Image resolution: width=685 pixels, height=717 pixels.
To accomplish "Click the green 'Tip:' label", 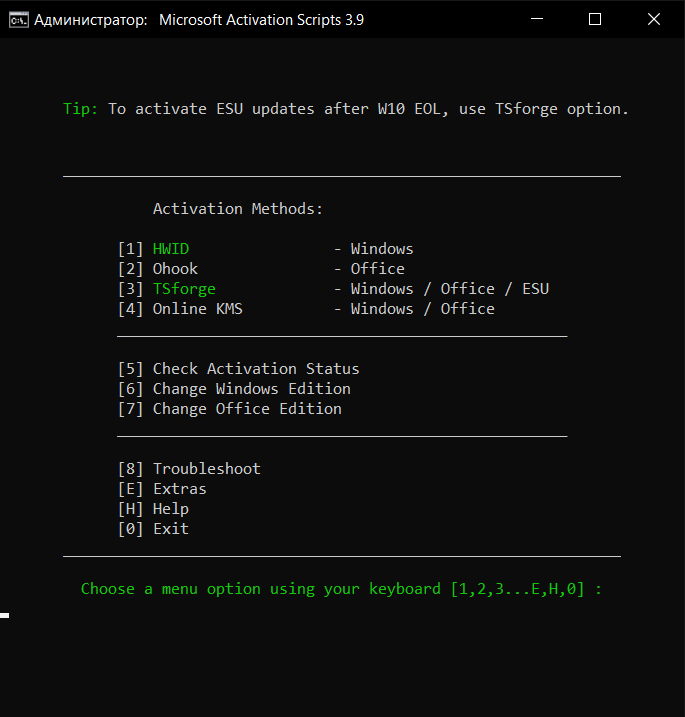I will click(x=80, y=109).
